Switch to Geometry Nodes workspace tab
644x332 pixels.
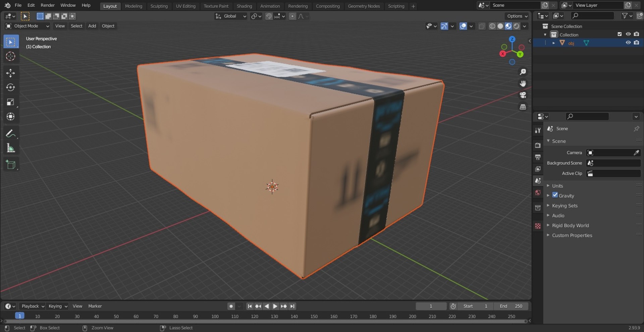[x=364, y=6]
